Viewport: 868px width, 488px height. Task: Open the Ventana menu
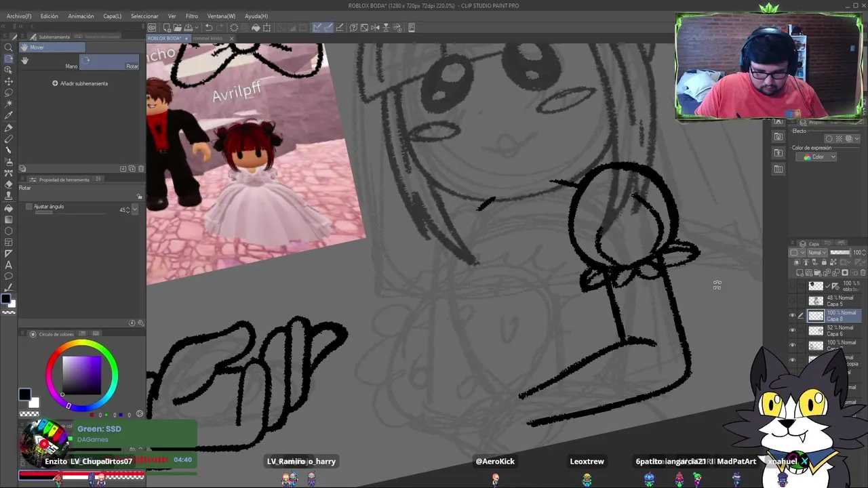click(x=221, y=16)
